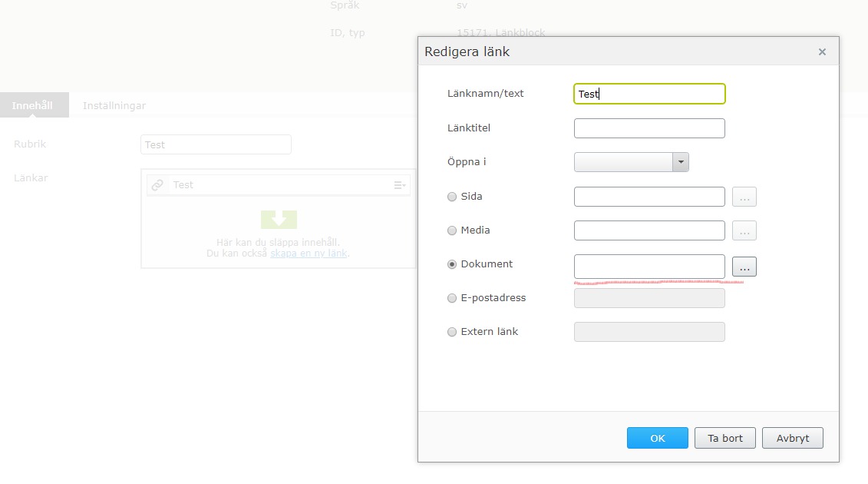Close the Redigera länk dialog with X

(x=822, y=52)
